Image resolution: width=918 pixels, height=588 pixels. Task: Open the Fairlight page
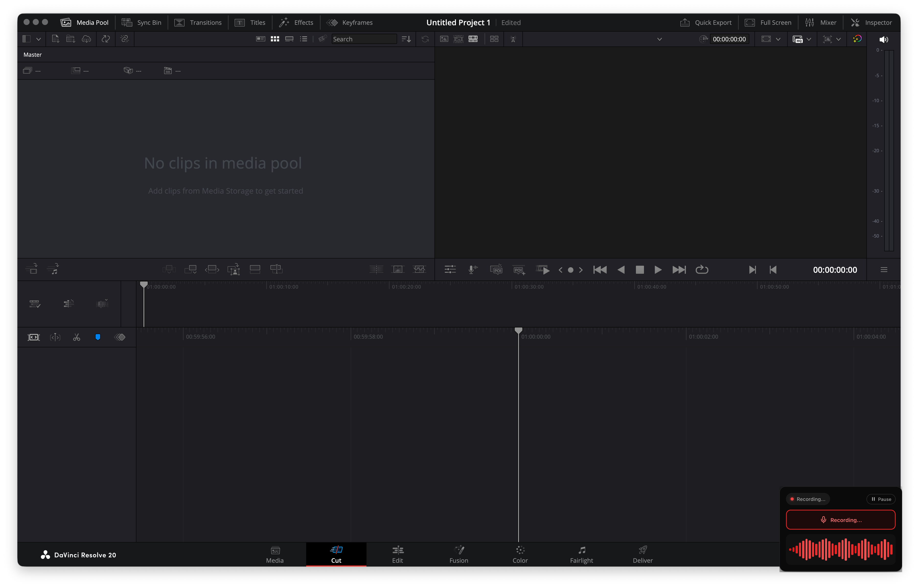point(581,554)
